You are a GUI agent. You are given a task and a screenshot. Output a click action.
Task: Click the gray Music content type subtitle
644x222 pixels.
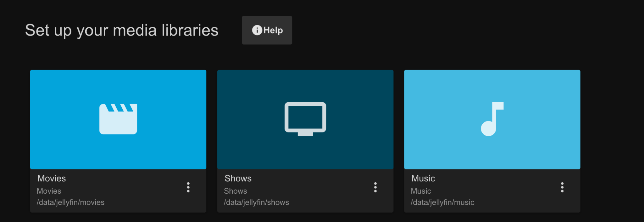(x=421, y=191)
